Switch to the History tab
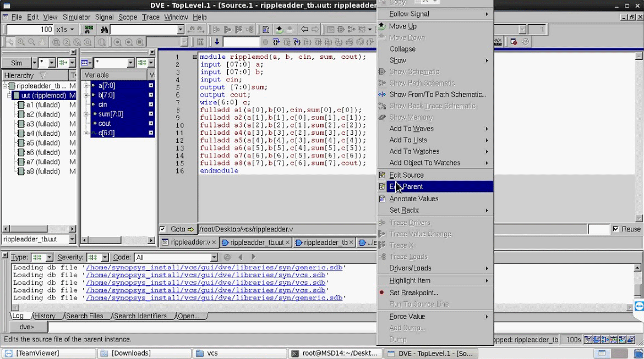 (x=46, y=316)
